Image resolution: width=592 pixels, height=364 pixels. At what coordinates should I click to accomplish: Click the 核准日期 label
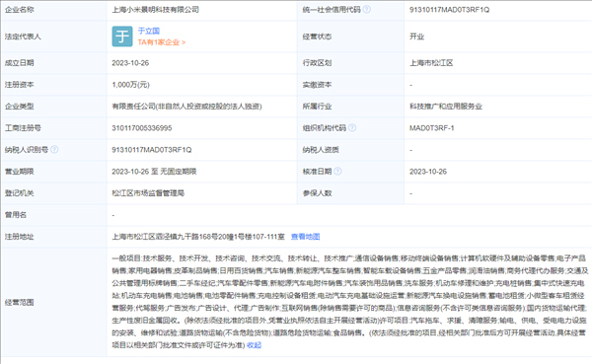click(317, 172)
